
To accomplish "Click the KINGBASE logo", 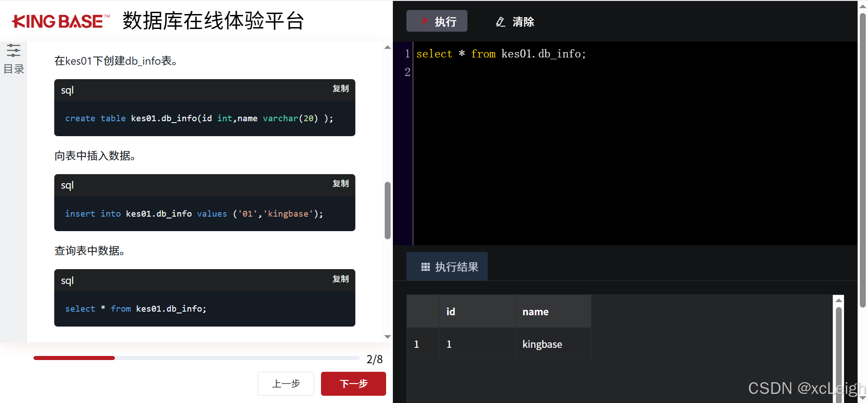I will (x=61, y=21).
